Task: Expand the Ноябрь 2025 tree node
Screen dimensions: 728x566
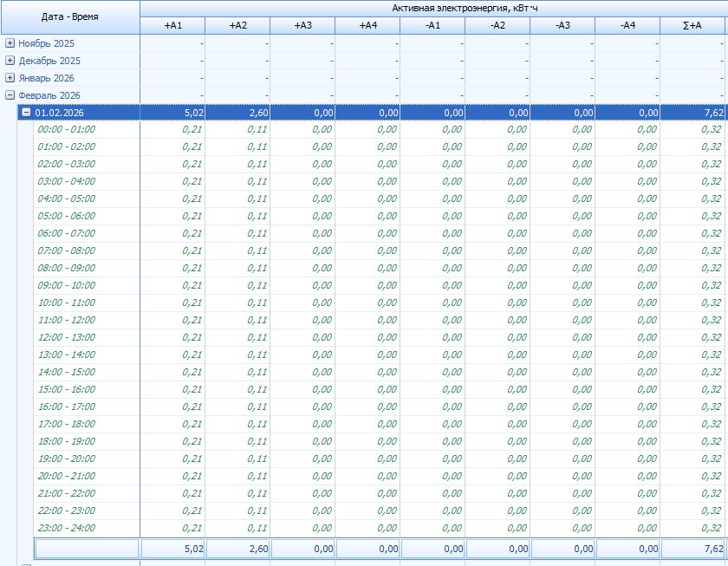Action: click(x=10, y=42)
